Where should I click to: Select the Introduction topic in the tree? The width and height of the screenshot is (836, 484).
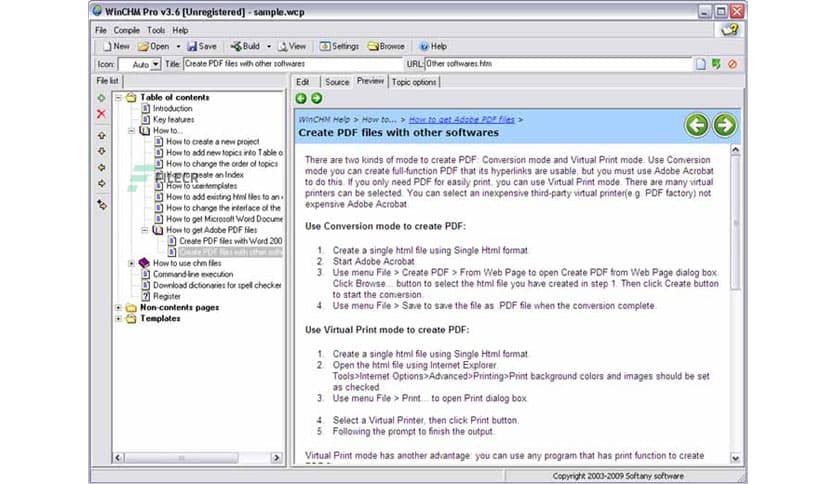(172, 108)
